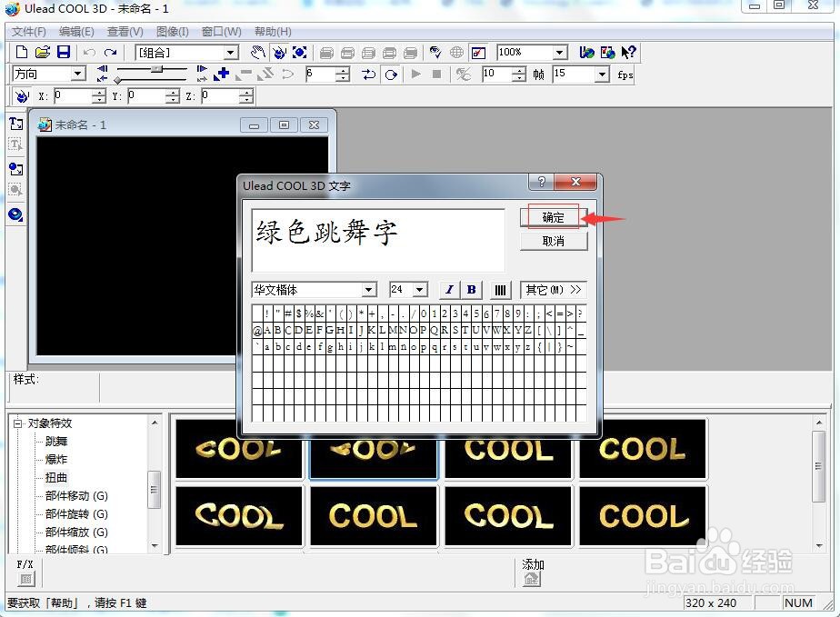Create a new document with New icon
Screen dimensions: 840x617
coord(22,53)
